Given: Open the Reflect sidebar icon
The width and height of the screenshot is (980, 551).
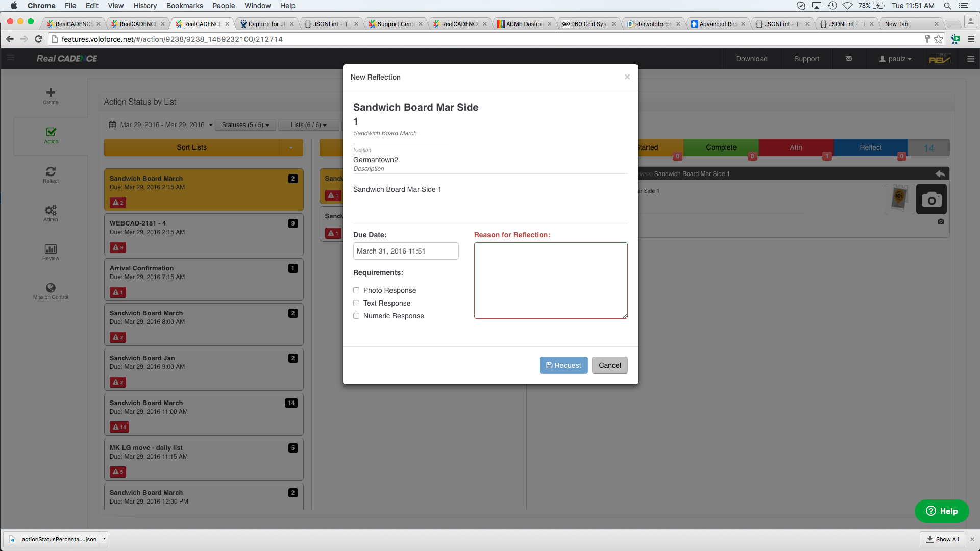Looking at the screenshot, I should [x=51, y=172].
